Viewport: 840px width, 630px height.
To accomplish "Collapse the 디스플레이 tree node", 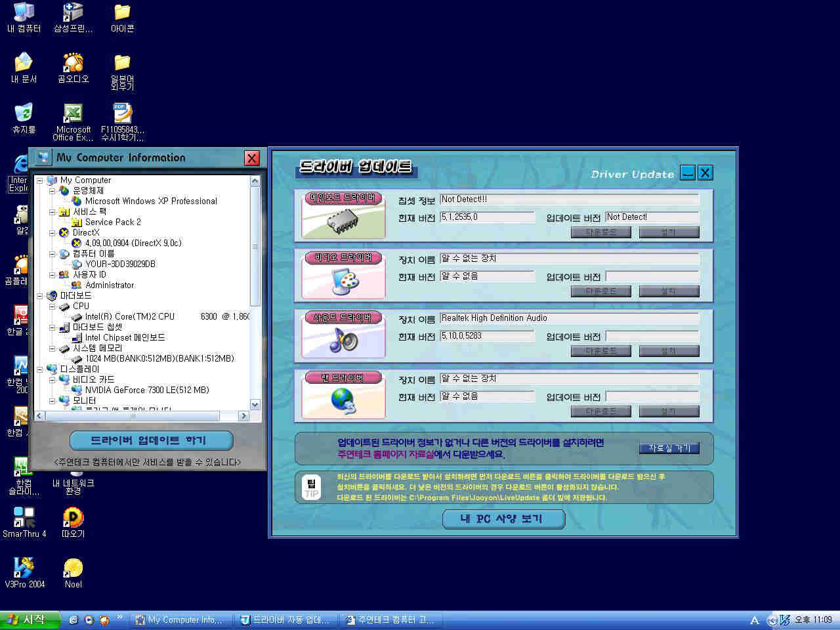I will 39,369.
